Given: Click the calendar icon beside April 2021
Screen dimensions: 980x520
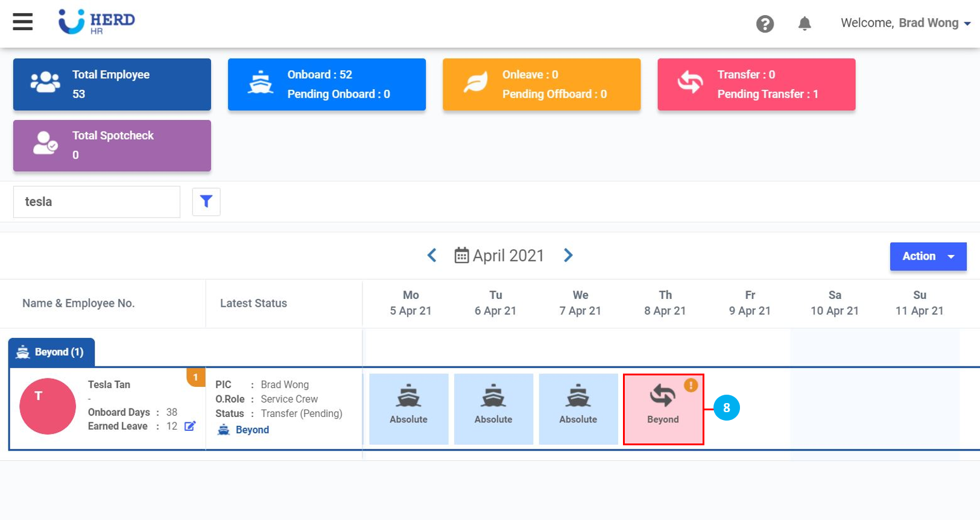Looking at the screenshot, I should pyautogui.click(x=461, y=255).
